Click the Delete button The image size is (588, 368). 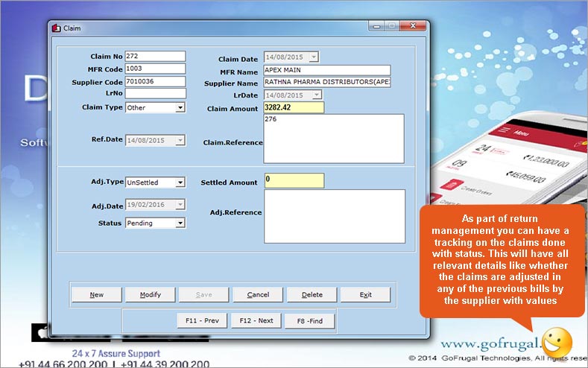point(312,294)
